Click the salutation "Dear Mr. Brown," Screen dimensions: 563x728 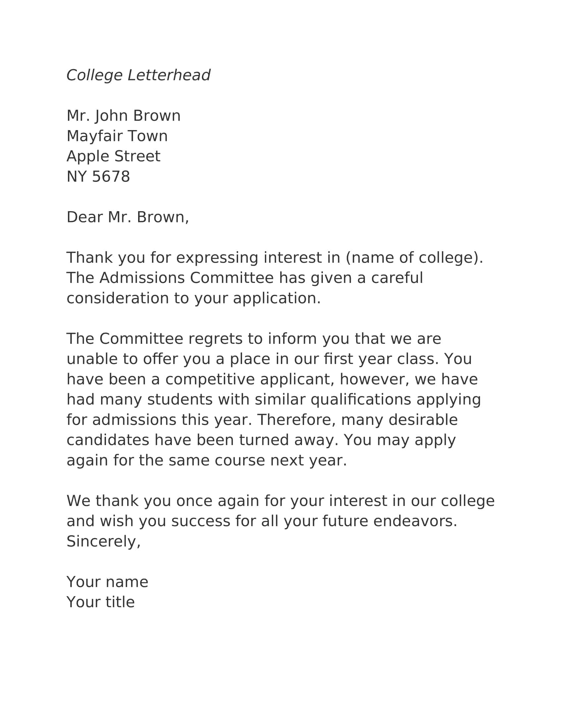pyautogui.click(x=128, y=217)
